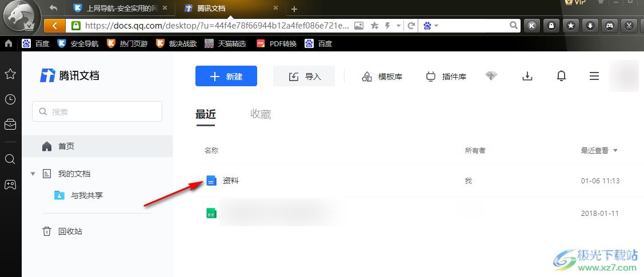
Task: Click the 名称 column header
Action: (211, 151)
